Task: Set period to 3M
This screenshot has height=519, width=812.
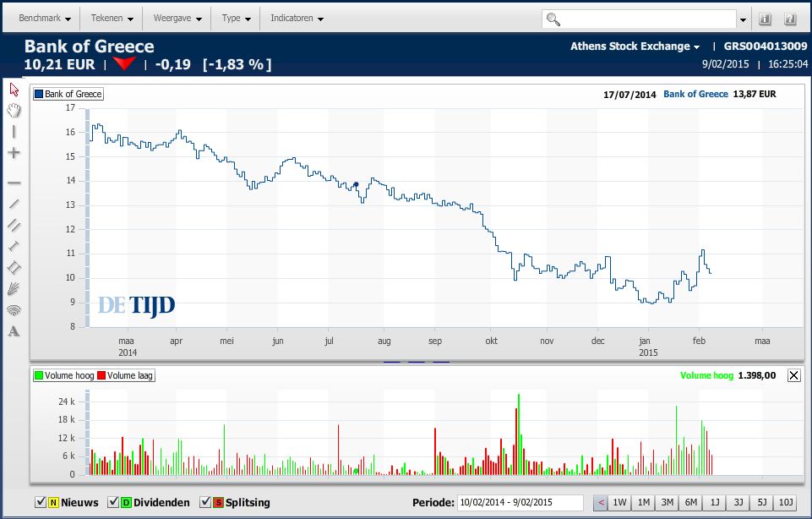Action: [x=668, y=503]
